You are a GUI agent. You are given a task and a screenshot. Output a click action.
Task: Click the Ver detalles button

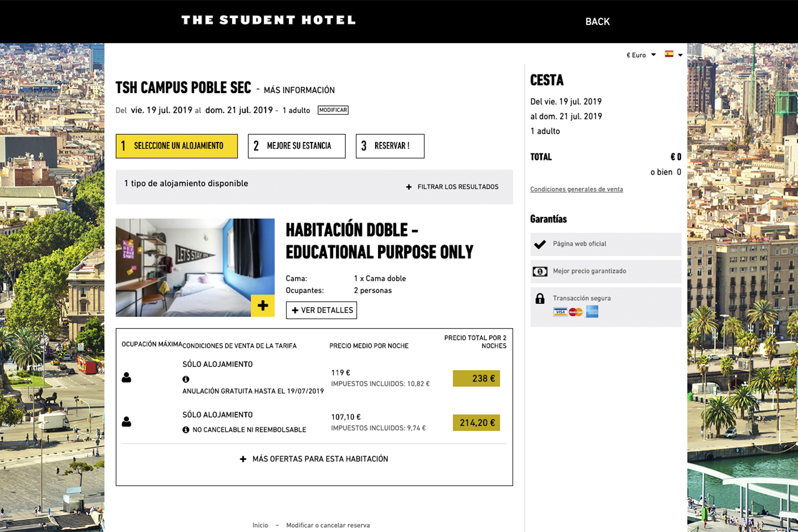[321, 310]
